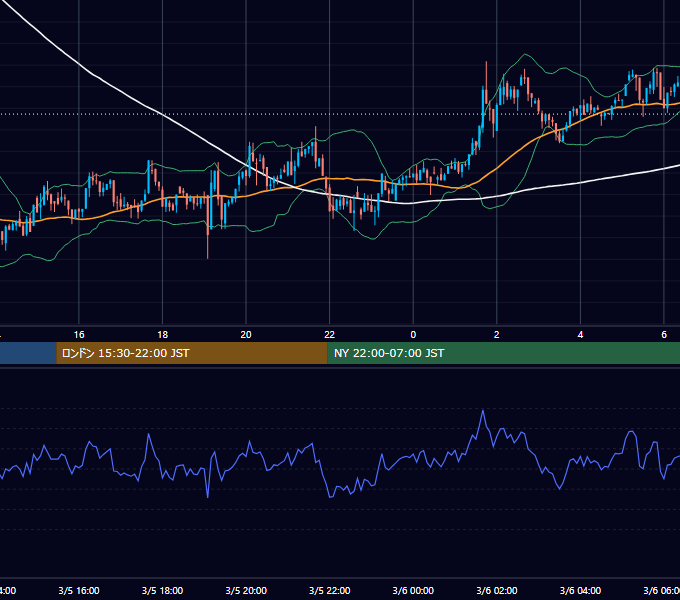Click the 0 hour label on the chart axis
This screenshot has width=680, height=600.
(413, 335)
